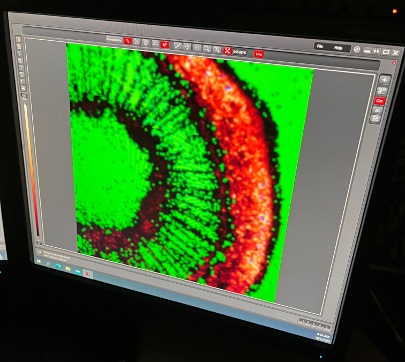Toggle the red Chs channels button
Screen dimensions: 405x362
(x=380, y=100)
